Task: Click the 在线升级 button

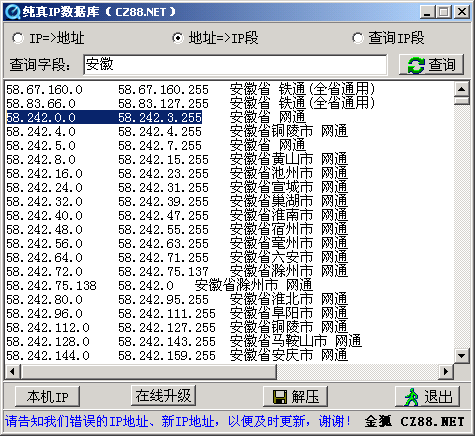Action: 163,396
